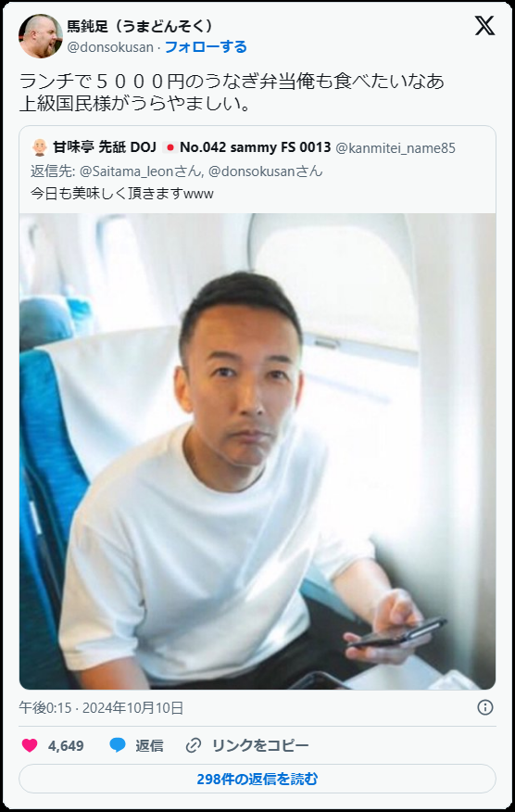The width and height of the screenshot is (515, 812).
Task: Click the chain link copy icon
Action: tap(193, 745)
